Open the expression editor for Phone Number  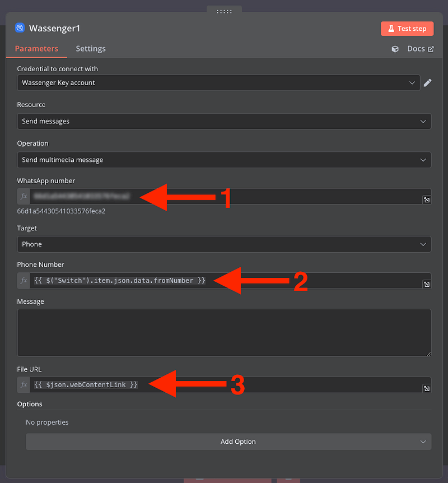(426, 284)
